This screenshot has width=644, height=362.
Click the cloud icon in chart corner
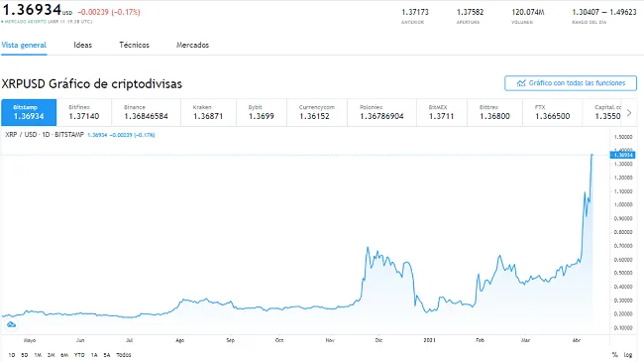12,324
